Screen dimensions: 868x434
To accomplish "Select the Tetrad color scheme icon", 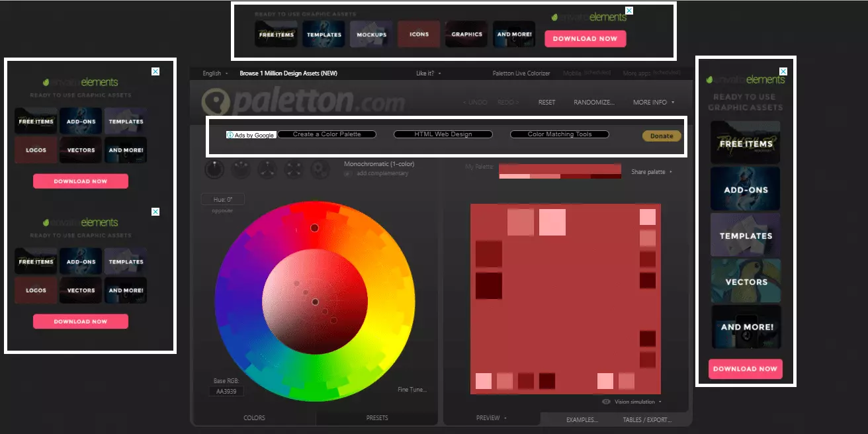I will 294,169.
